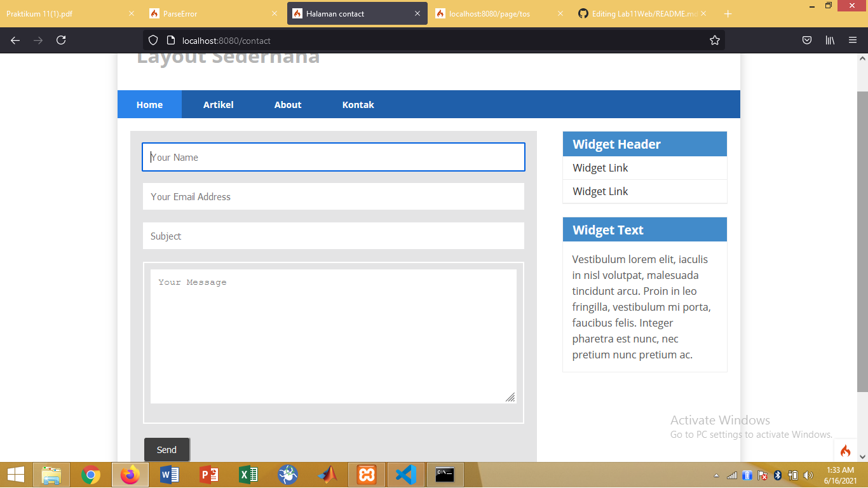The width and height of the screenshot is (868, 488).
Task: Save the page to Pocket
Action: [x=806, y=39]
